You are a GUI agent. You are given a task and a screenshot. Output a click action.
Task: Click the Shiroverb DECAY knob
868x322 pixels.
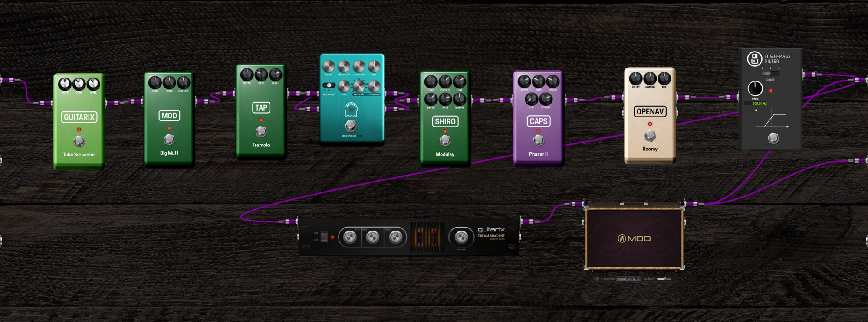pos(329,66)
